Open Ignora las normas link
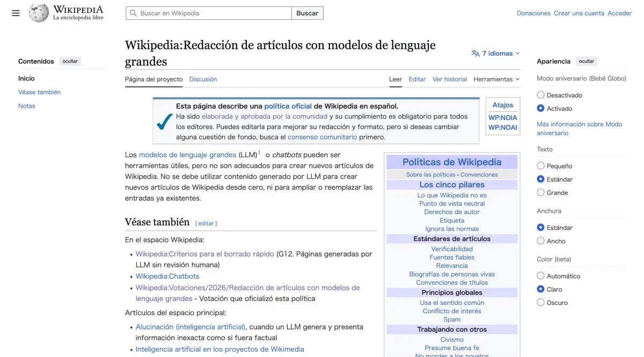 pos(452,229)
